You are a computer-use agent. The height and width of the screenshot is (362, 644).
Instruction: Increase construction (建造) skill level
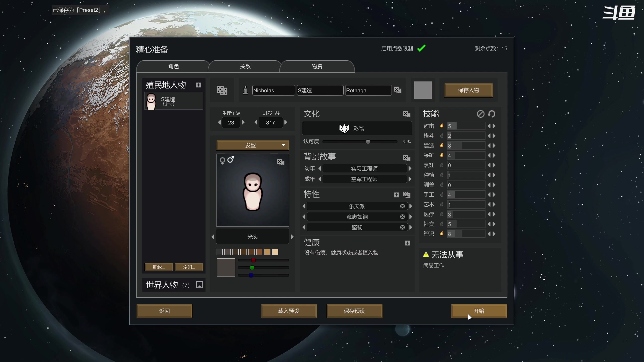tap(494, 146)
